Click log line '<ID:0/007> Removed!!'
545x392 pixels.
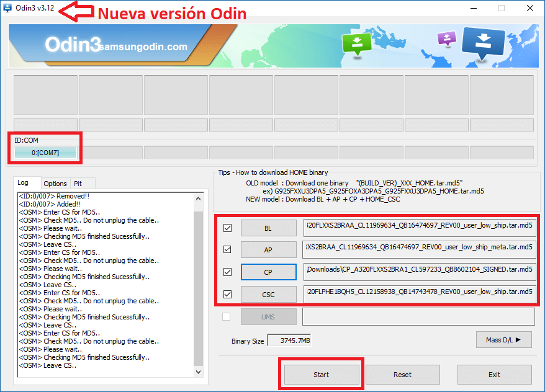pyautogui.click(x=54, y=196)
